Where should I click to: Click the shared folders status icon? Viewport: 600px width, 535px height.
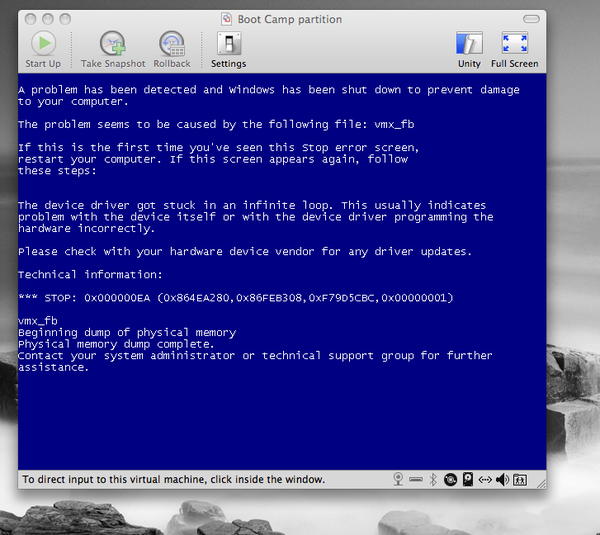pos(520,480)
